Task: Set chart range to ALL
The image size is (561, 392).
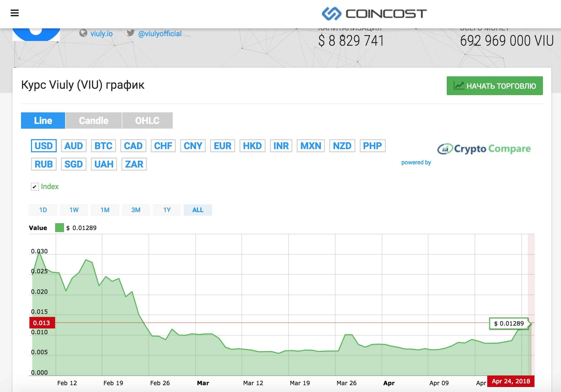Action: (x=198, y=210)
